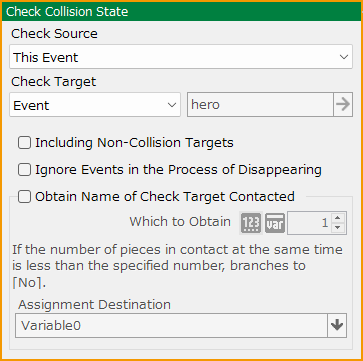Screen dimensions: 363x361
Task: Click the Check Collision State title bar
Action: point(181,12)
